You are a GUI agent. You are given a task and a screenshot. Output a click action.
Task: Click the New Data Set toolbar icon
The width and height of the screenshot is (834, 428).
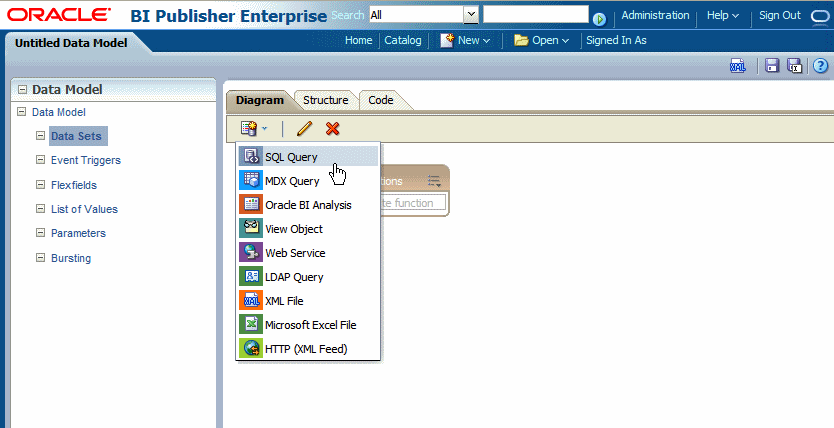tap(249, 128)
